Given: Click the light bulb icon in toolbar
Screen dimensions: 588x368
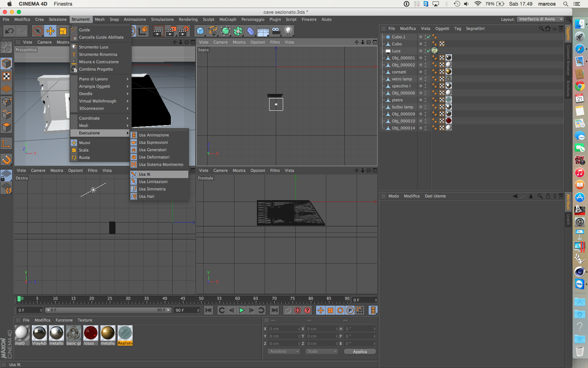Looking at the screenshot, I should 288,31.
